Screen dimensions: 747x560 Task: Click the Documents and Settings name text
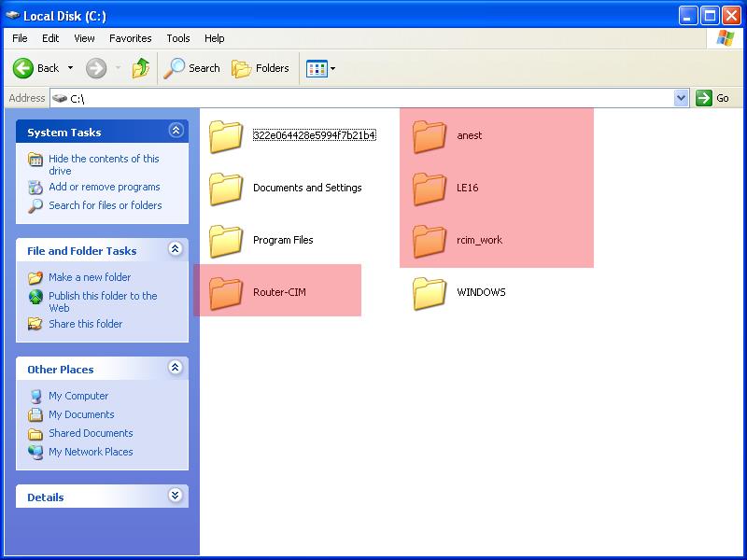[307, 188]
